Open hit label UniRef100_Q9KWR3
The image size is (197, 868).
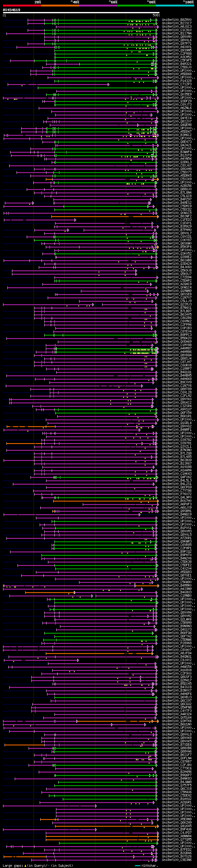(176, 541)
